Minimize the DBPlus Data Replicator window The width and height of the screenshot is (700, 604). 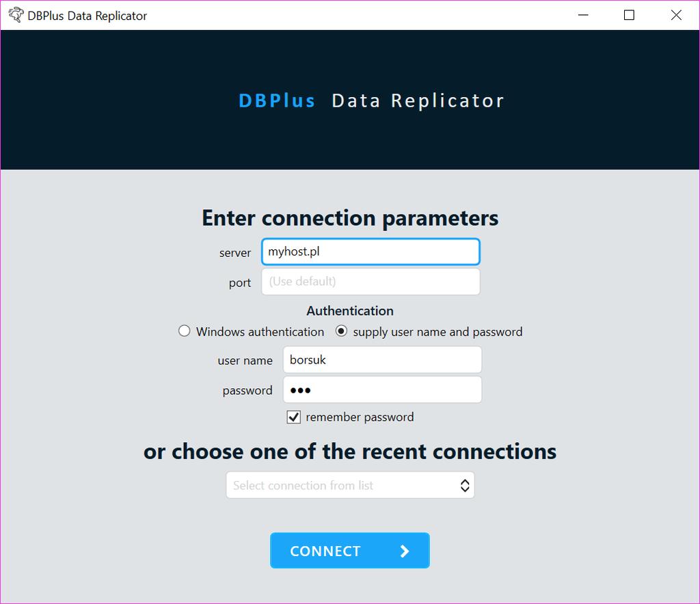click(x=583, y=15)
